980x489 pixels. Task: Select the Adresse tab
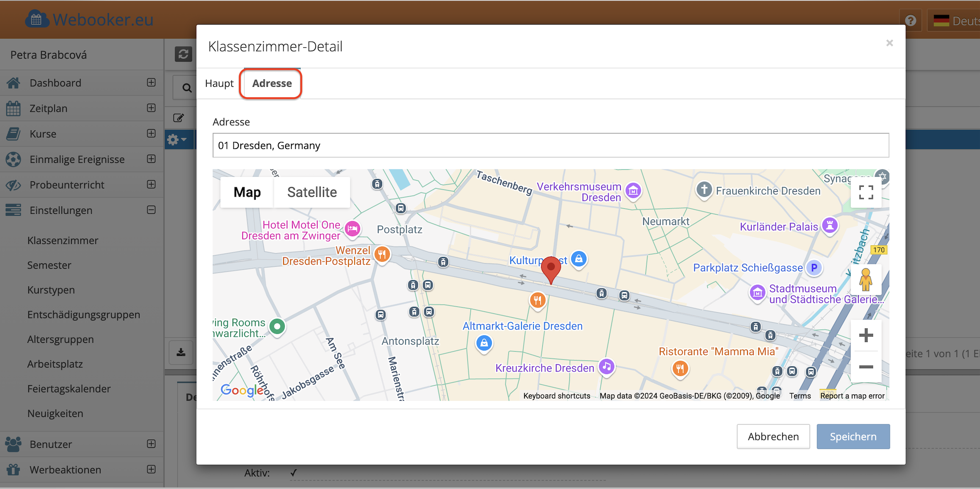[x=272, y=83]
